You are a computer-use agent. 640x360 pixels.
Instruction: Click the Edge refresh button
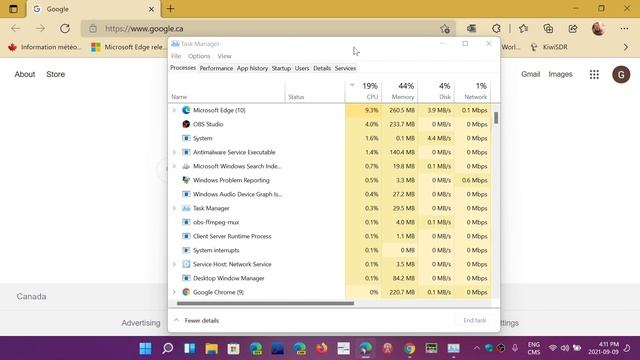(x=65, y=29)
